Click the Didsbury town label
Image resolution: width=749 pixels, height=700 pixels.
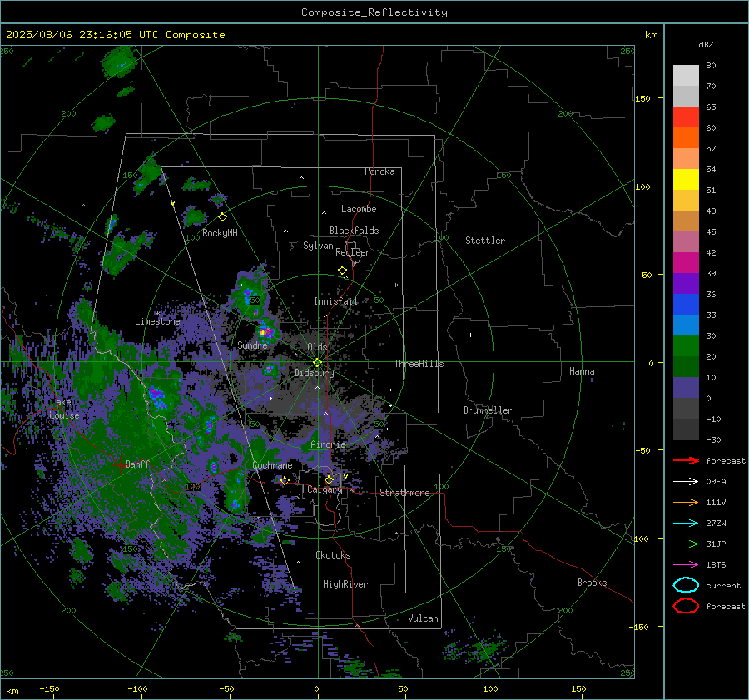click(315, 373)
